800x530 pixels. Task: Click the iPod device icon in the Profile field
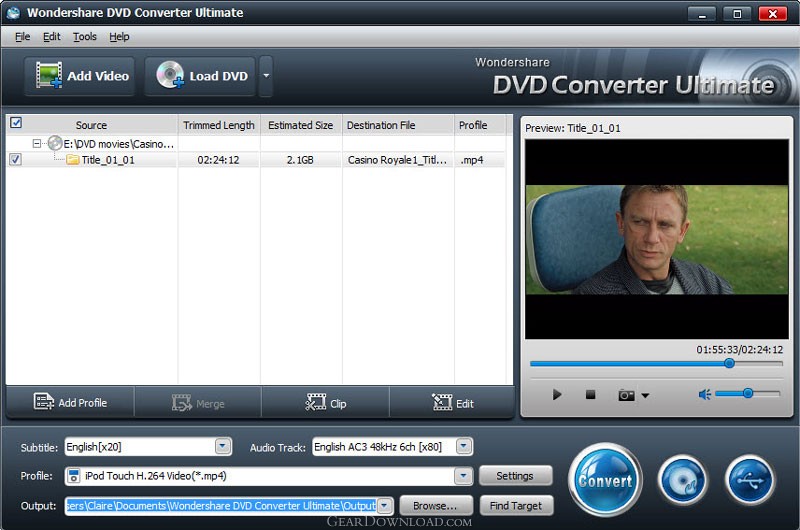click(x=74, y=476)
